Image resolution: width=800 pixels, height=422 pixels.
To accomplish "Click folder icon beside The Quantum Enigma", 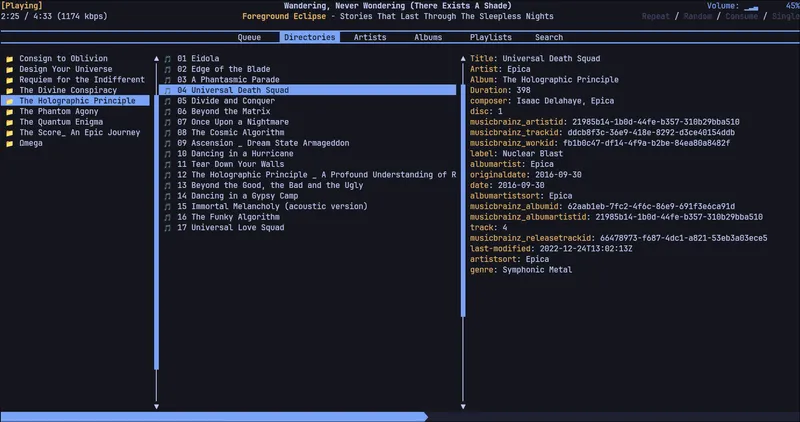I will coord(9,122).
